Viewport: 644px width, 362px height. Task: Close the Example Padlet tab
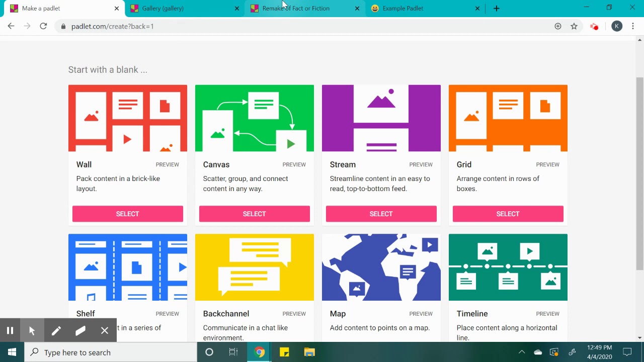pos(477,8)
